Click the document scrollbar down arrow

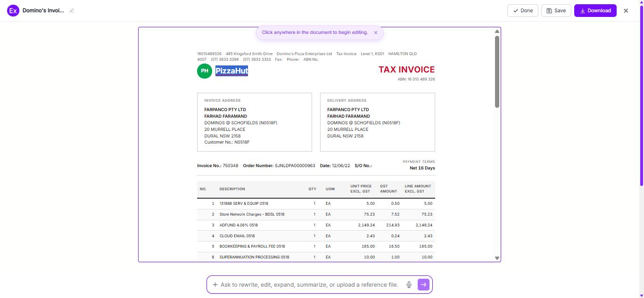pyautogui.click(x=497, y=258)
